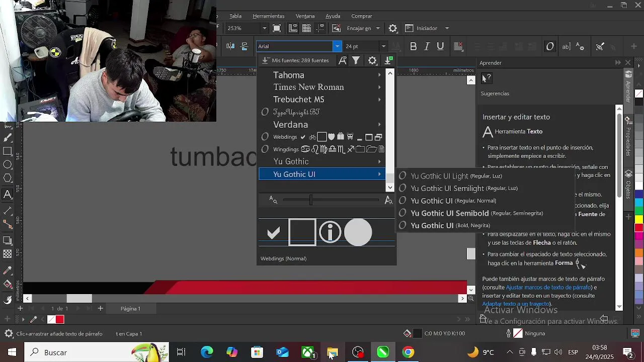Open the Ayuda menu
Viewport: 644px width, 362px height.
click(333, 16)
